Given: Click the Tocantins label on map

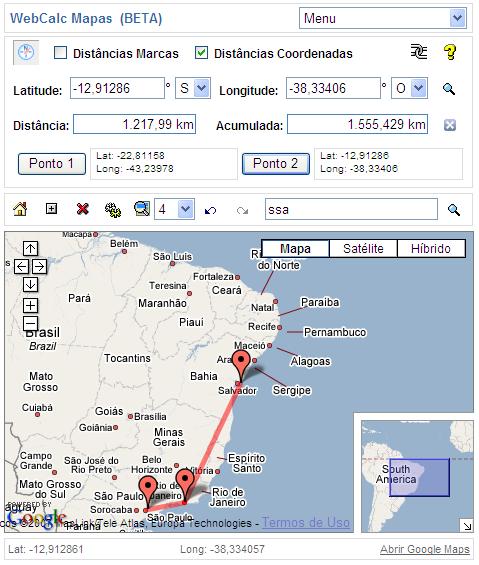Looking at the screenshot, I should (127, 358).
